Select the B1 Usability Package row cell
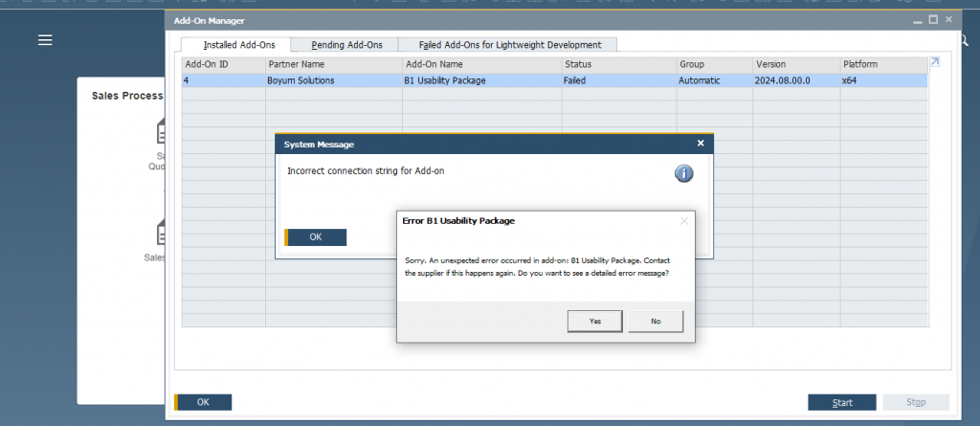980x426 pixels. (x=482, y=80)
